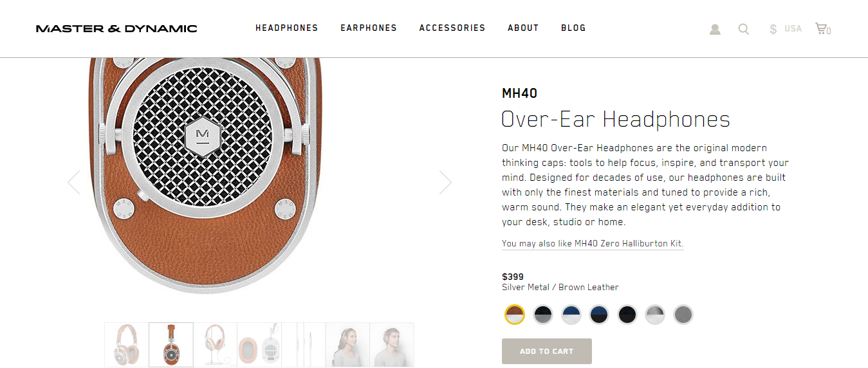Open the user account icon
Viewport: 868px width, 368px height.
click(715, 30)
